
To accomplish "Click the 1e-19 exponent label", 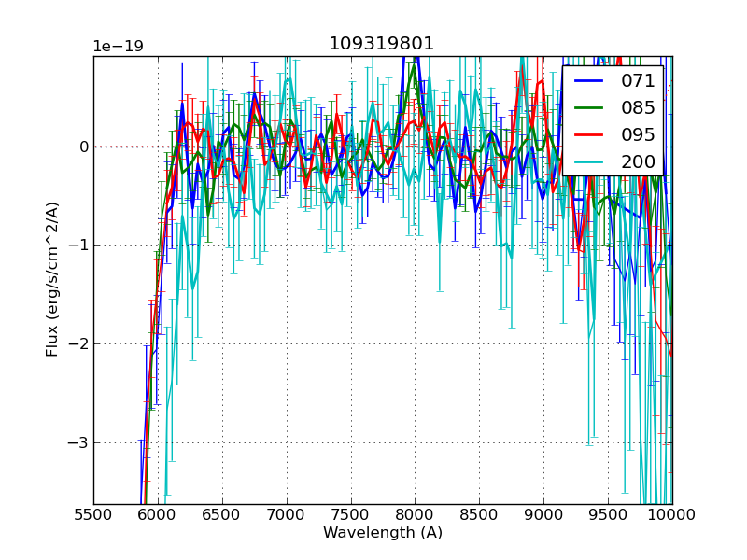I will (x=118, y=47).
